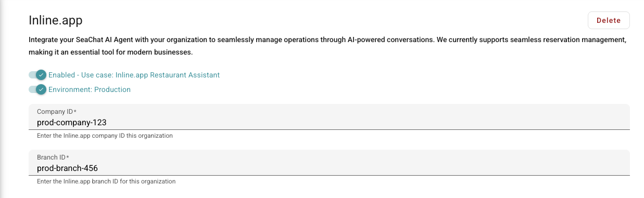Click the 'Branch ID' field label

53,157
